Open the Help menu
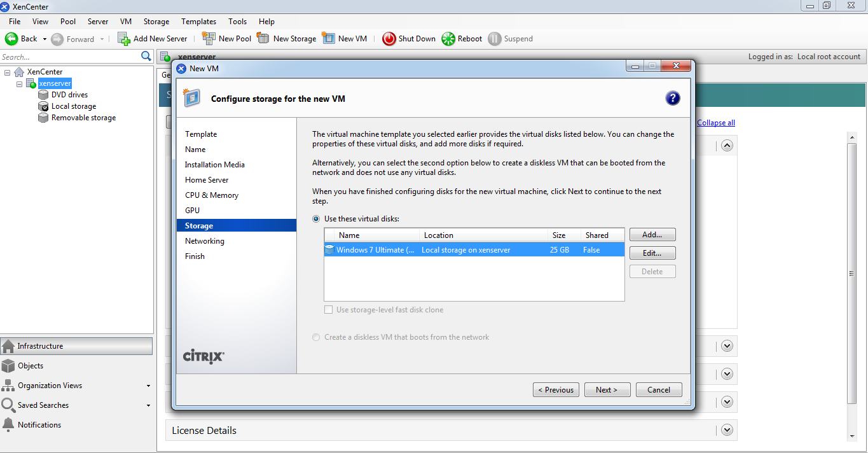This screenshot has height=453, width=868. pyautogui.click(x=267, y=22)
